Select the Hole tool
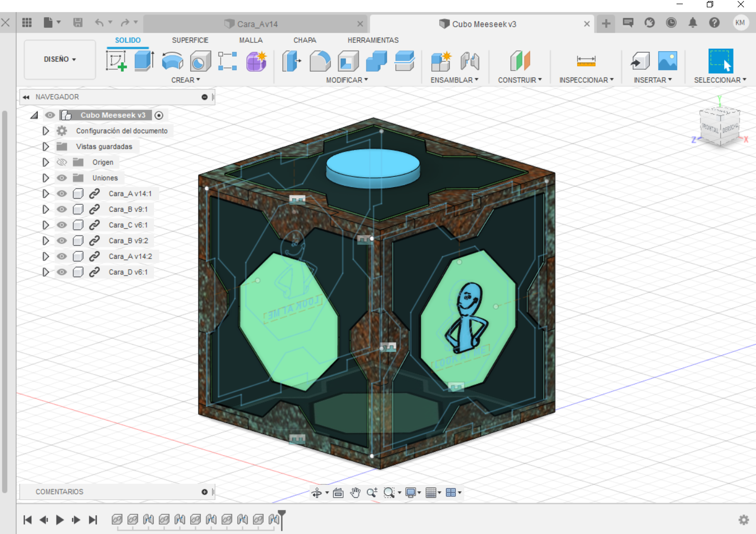The image size is (756, 534). 200,61
